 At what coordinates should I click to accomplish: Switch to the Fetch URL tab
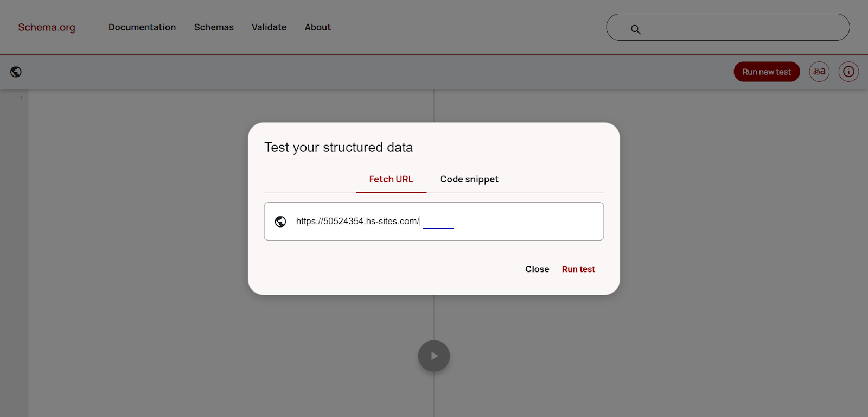pos(391,179)
